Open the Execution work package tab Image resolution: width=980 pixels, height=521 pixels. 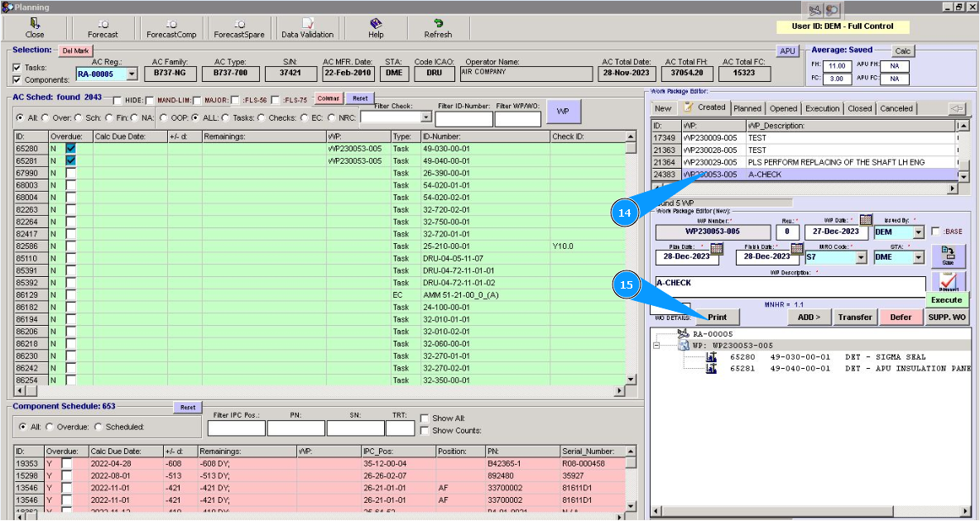[822, 108]
